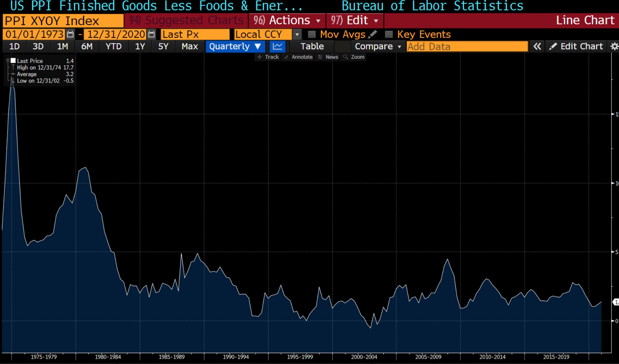Select the Annotate tool
The width and height of the screenshot is (619, 364).
click(x=298, y=57)
